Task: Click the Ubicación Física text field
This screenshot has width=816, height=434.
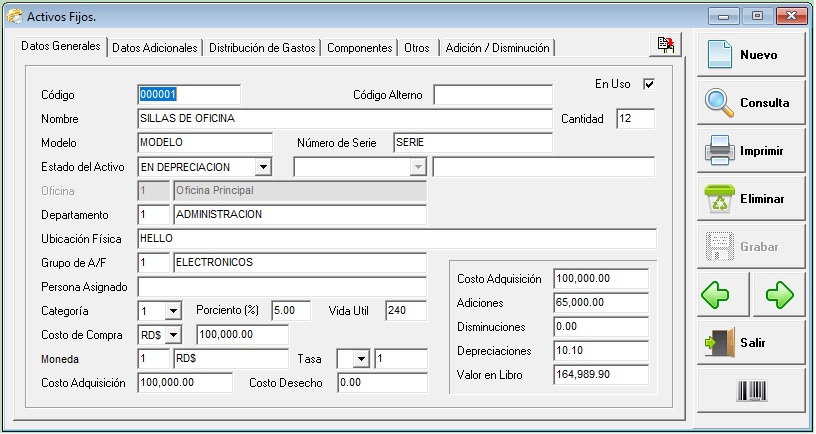Action: [x=396, y=239]
